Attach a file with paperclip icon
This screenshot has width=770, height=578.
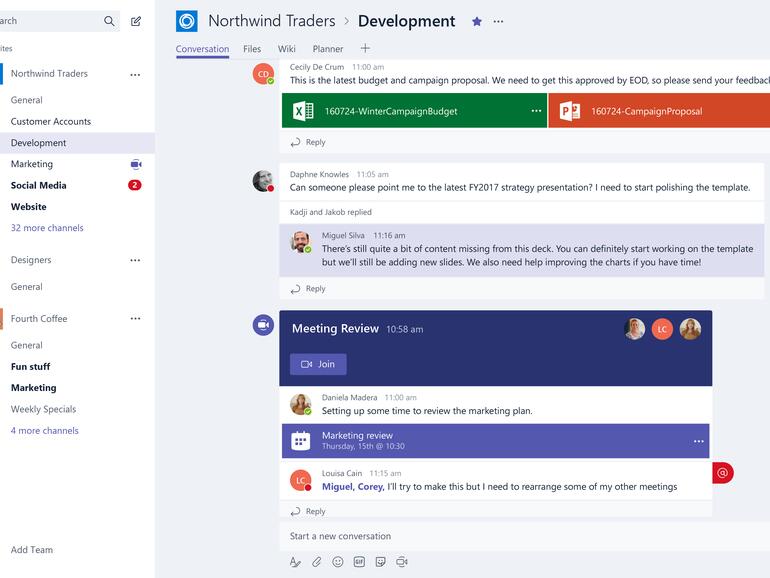point(316,562)
